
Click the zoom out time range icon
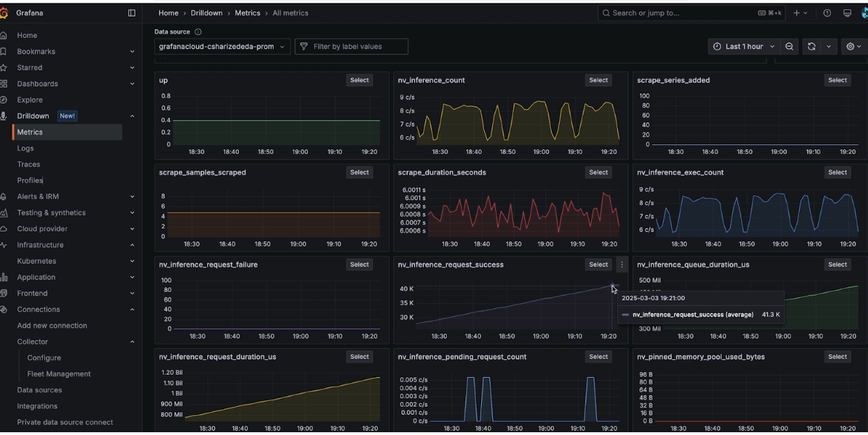(x=789, y=46)
